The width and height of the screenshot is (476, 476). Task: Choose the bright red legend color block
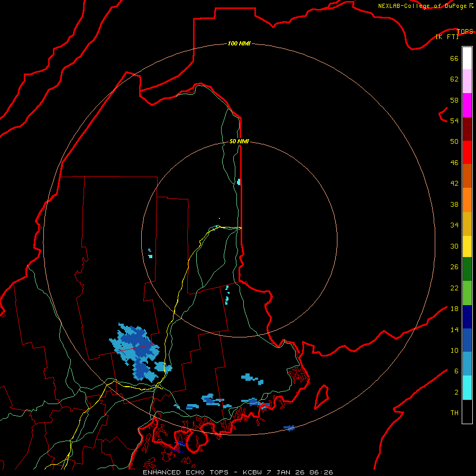coord(467,152)
